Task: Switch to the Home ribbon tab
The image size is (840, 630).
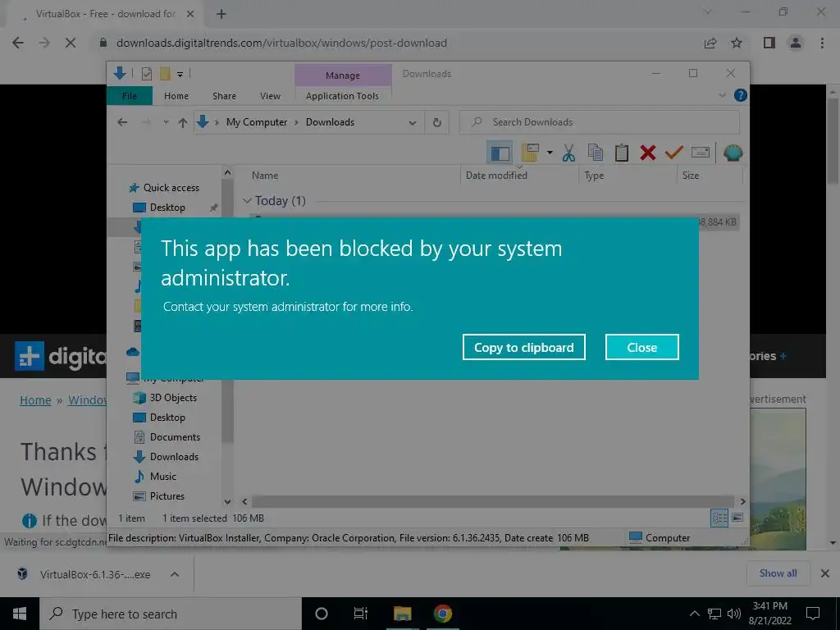Action: click(176, 96)
